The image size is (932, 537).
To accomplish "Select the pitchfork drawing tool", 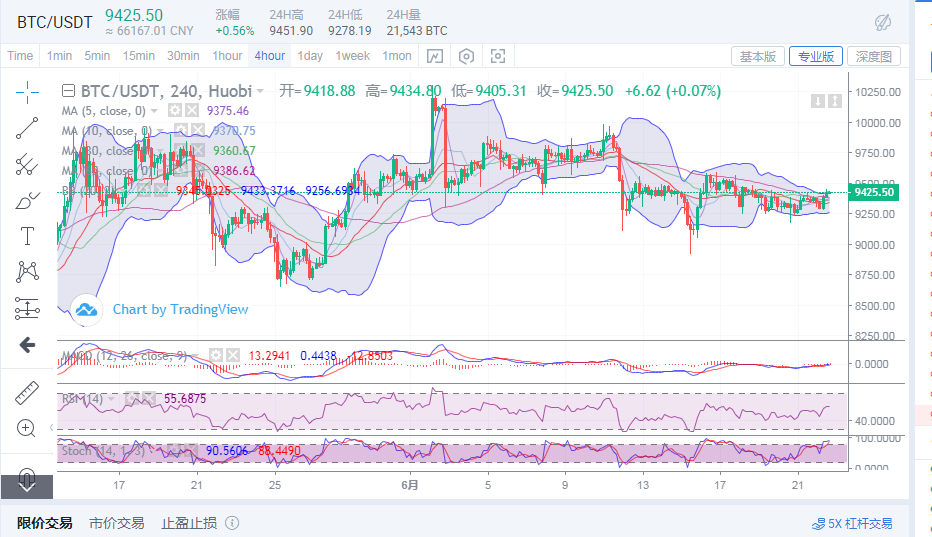I will 27,165.
